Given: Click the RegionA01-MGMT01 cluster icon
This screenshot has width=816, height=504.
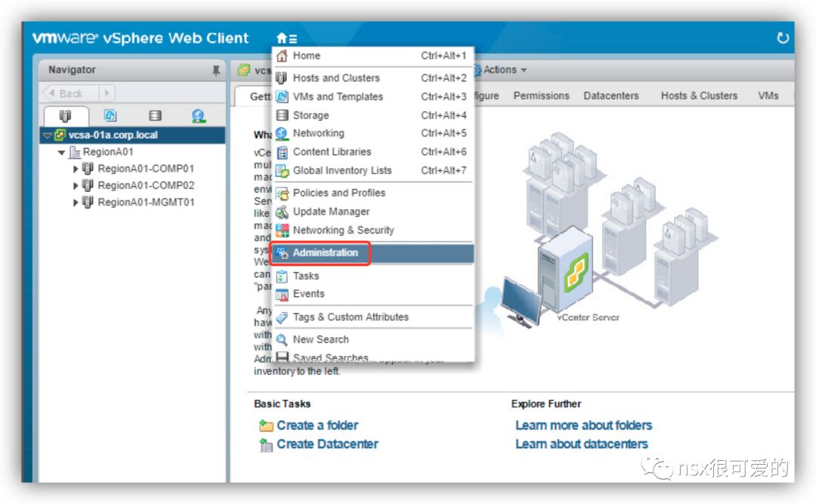Looking at the screenshot, I should point(88,202).
